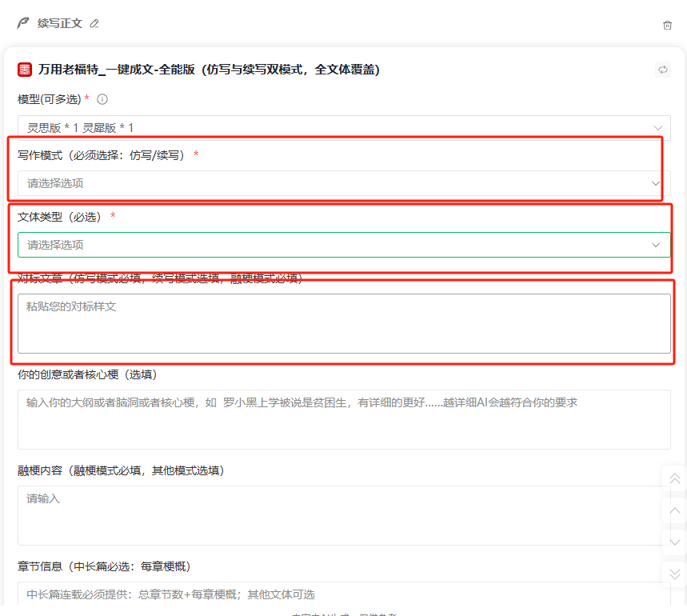Click the single down arrow button

tap(675, 542)
